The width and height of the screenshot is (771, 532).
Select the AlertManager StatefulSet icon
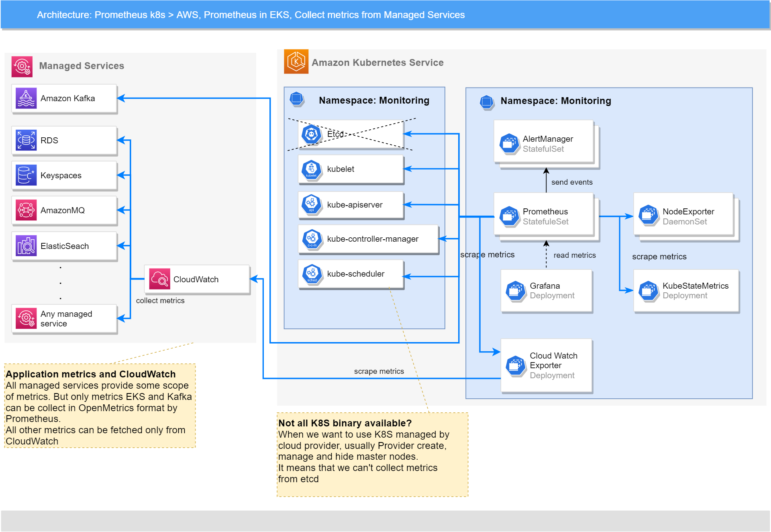point(509,143)
